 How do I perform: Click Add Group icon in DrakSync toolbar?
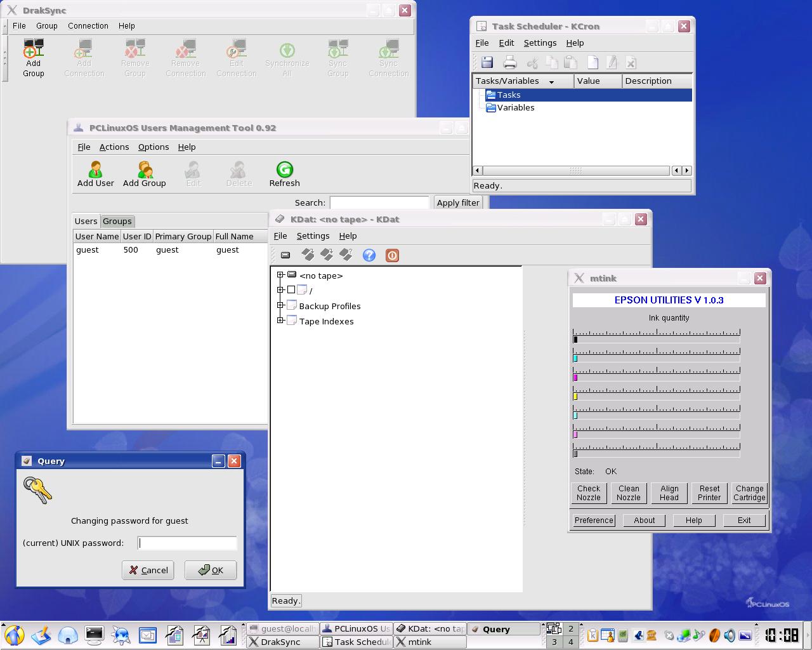(34, 48)
